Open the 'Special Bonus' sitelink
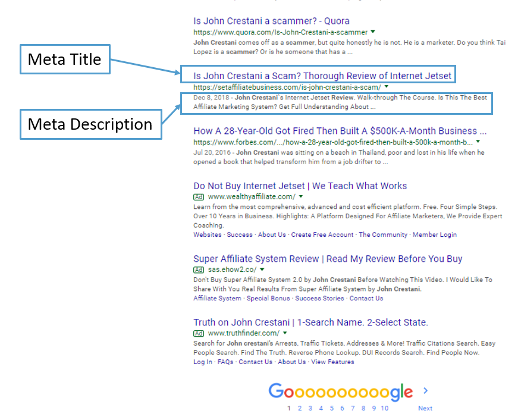 [x=268, y=298]
